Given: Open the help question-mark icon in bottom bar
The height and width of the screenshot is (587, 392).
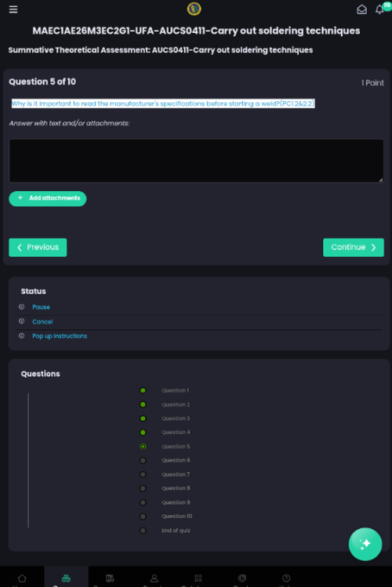Looking at the screenshot, I should click(286, 578).
